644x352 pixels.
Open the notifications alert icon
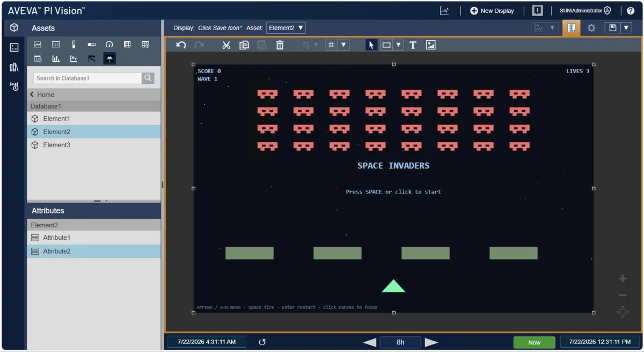537,11
